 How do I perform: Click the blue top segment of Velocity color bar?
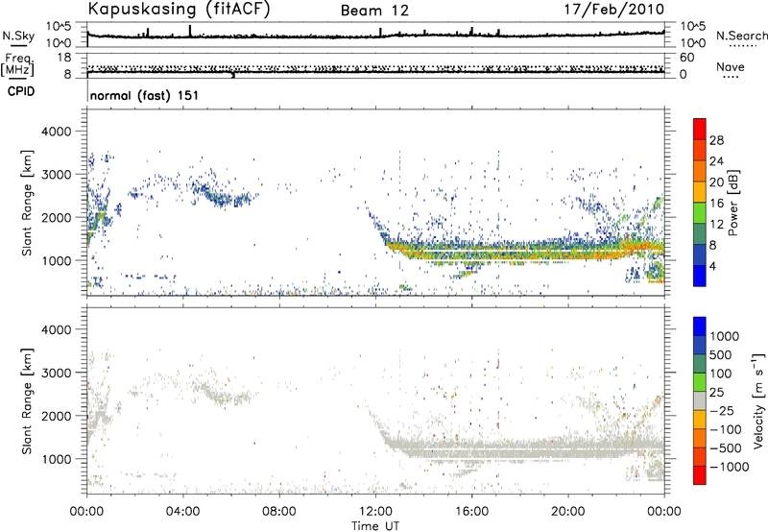point(700,326)
